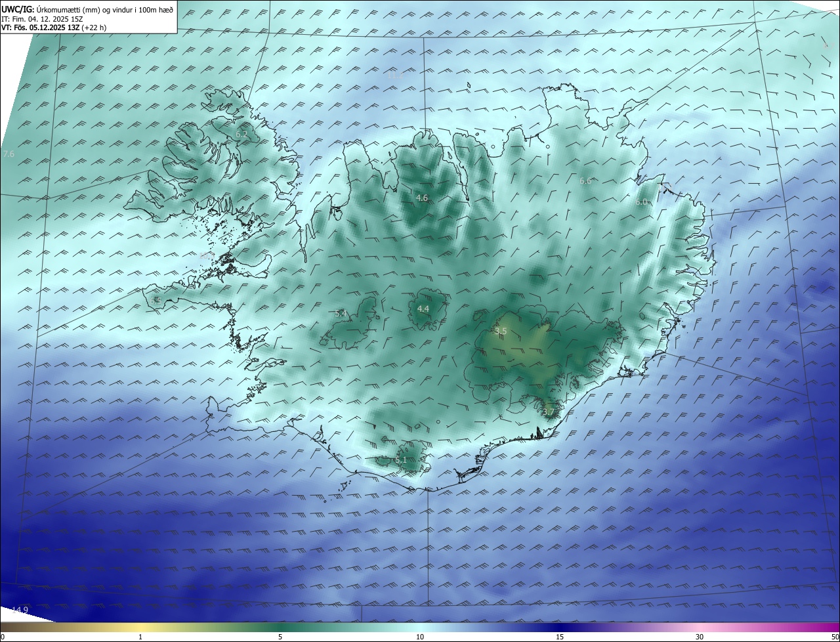Select the 14.9 value label
Viewport: 840px width, 642px height.
point(20,610)
